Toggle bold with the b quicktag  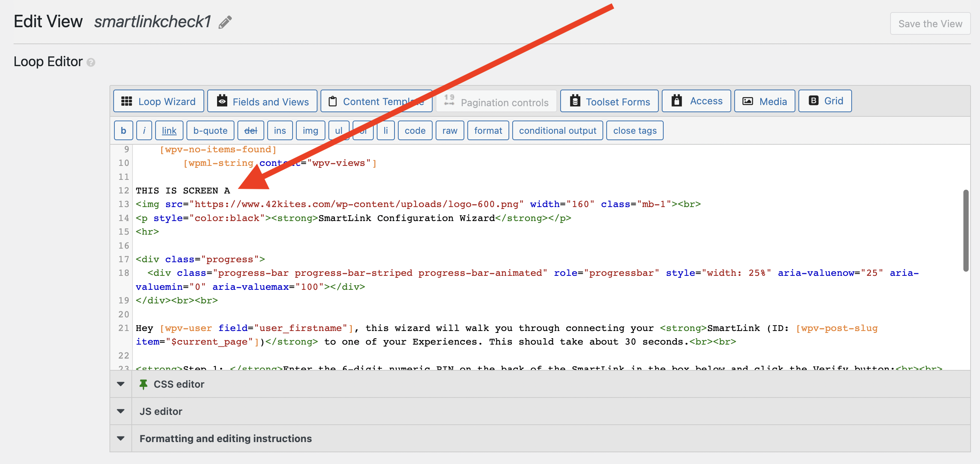[x=123, y=131]
